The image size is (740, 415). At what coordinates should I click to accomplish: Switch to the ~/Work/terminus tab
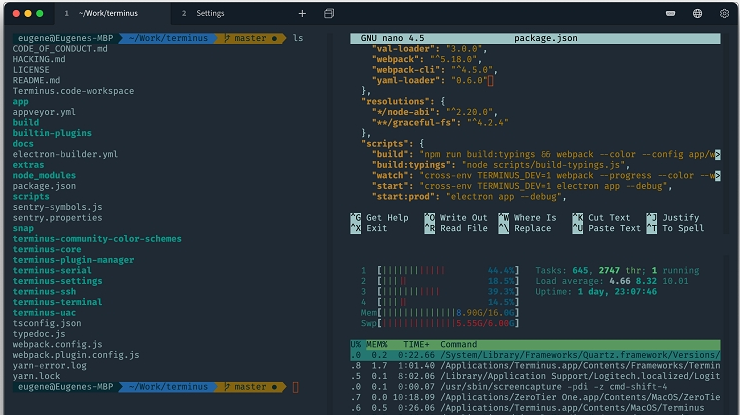pos(109,14)
